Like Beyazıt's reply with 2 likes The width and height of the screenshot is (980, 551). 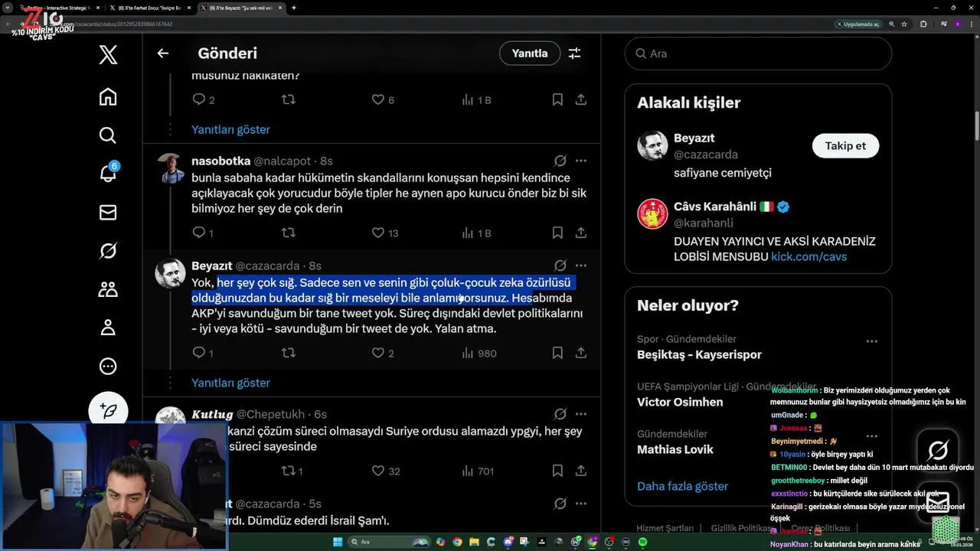point(382,353)
